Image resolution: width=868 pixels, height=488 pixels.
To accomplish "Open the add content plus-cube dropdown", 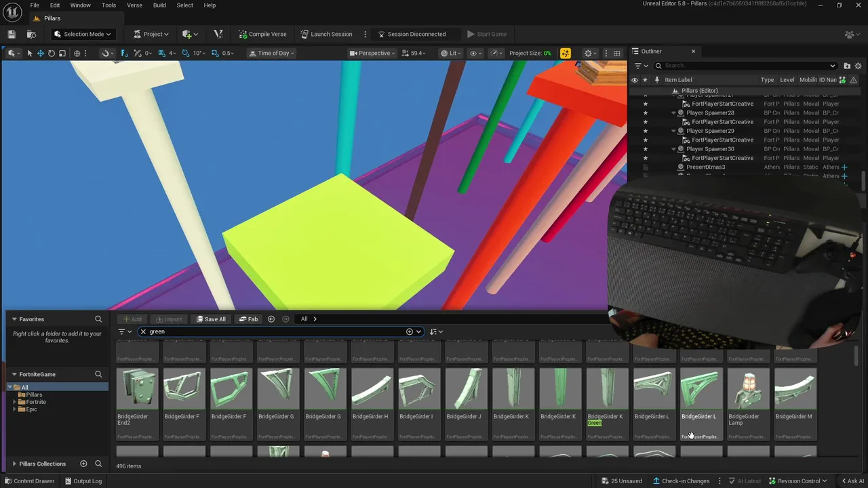I will [x=190, y=34].
